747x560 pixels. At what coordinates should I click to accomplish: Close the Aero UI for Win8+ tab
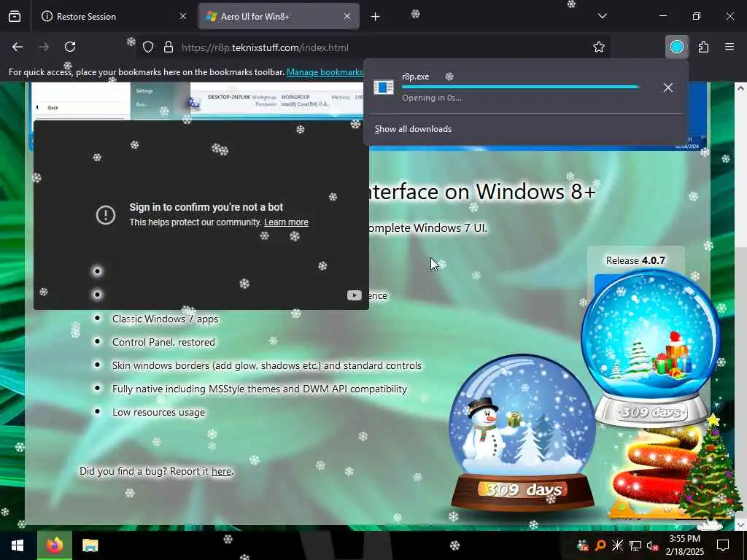[x=347, y=16]
